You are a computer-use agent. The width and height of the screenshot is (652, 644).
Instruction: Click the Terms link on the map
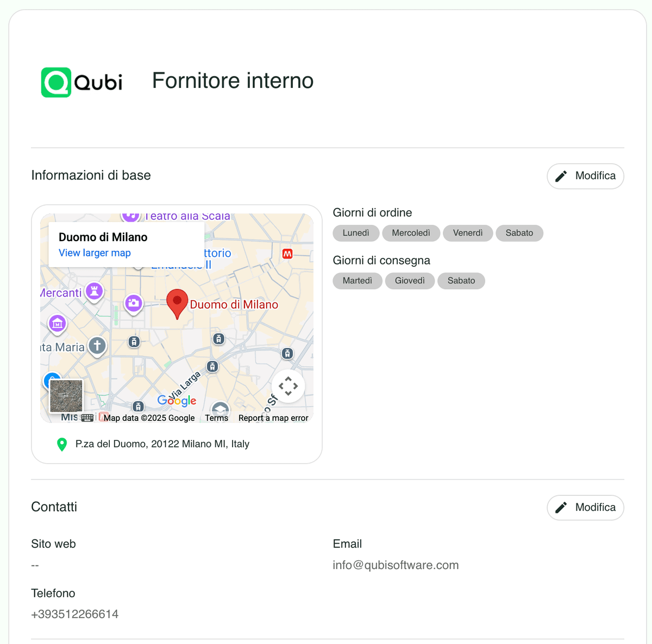point(216,418)
